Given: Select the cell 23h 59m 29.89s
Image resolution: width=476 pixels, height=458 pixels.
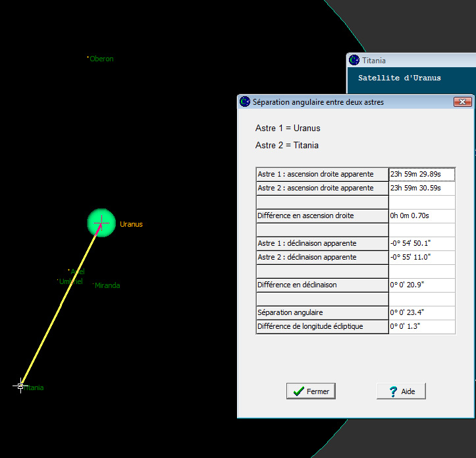Looking at the screenshot, I should click(422, 174).
